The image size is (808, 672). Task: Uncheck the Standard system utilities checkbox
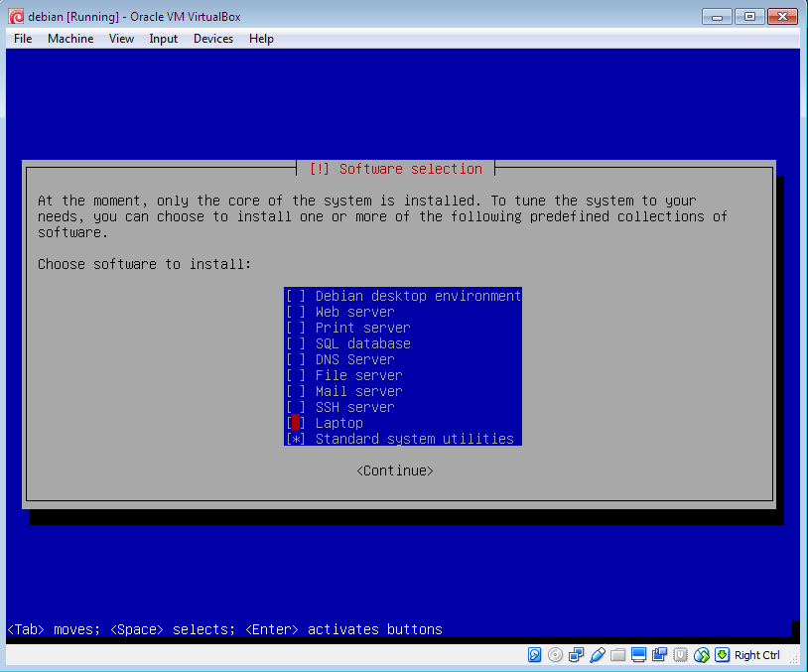click(296, 439)
